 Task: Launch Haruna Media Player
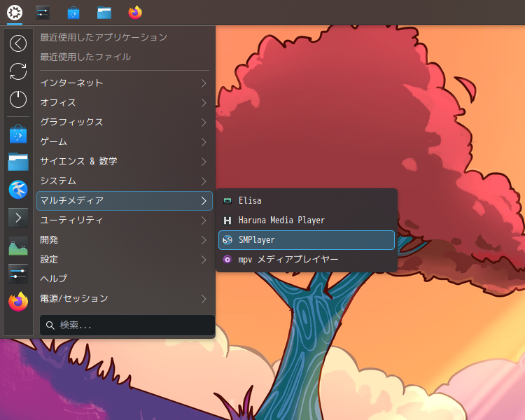click(x=307, y=220)
